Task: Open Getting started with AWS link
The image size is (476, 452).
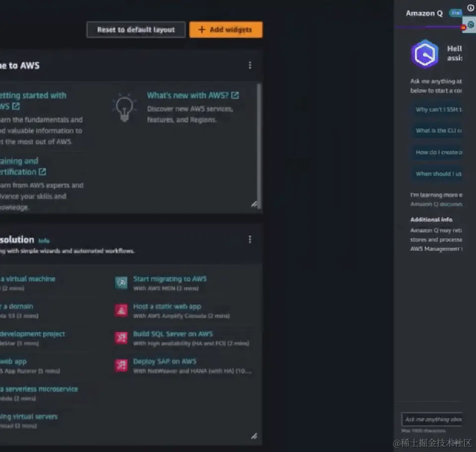Action: click(33, 101)
